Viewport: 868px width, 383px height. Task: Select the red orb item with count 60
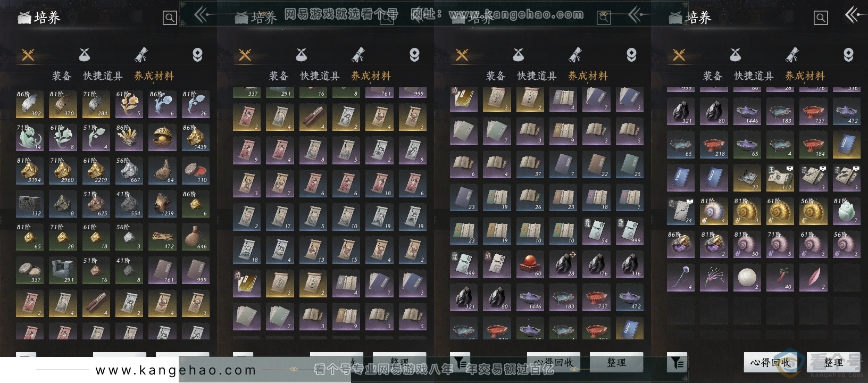coord(530,264)
